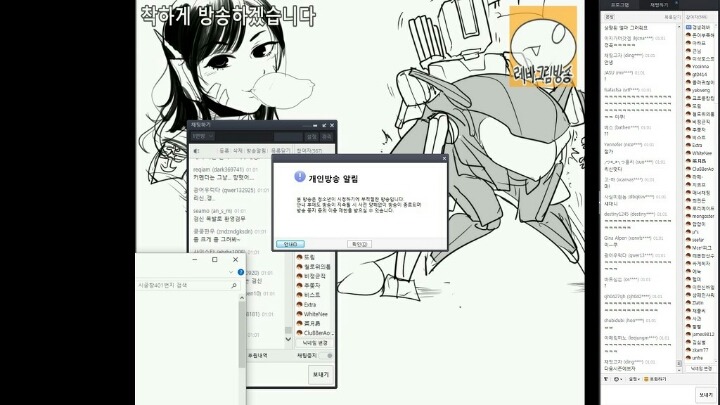Image resolution: width=720 pixels, height=405 pixels.
Task: Click the 공지 label atop the right chat panel
Action: click(x=609, y=17)
